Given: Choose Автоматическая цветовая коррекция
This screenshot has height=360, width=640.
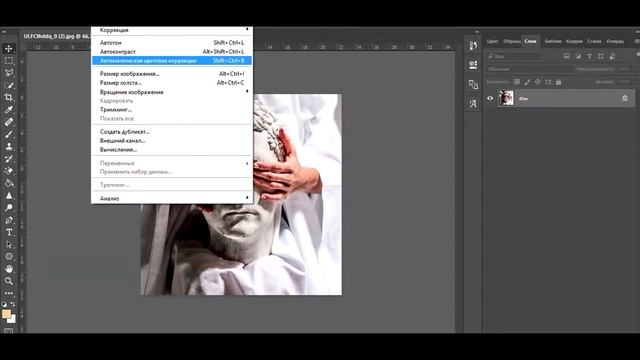Looking at the screenshot, I should pos(172,61).
